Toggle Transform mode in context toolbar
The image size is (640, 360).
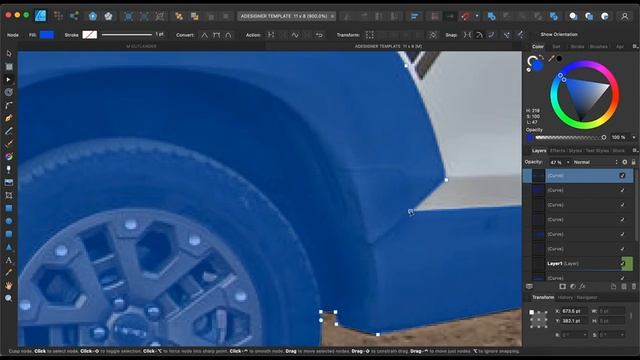point(369,35)
